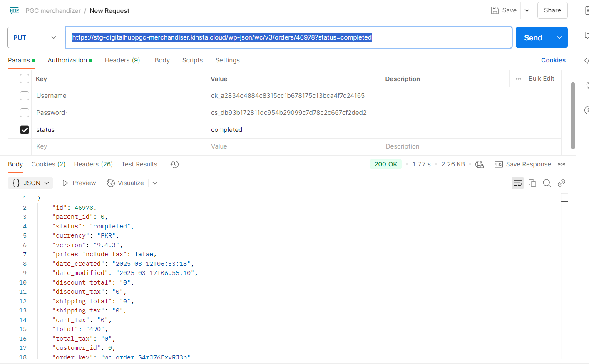Open documentation icon at top right sidebar
Screen dimensions: 589x364
(587, 10)
